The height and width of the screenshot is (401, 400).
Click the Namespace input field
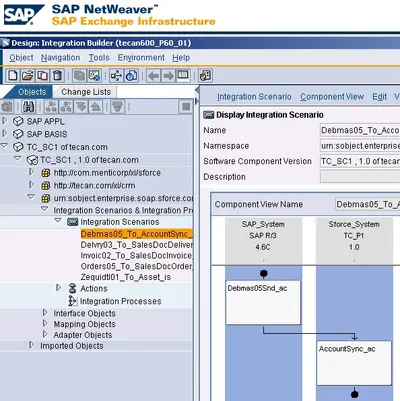(x=360, y=146)
